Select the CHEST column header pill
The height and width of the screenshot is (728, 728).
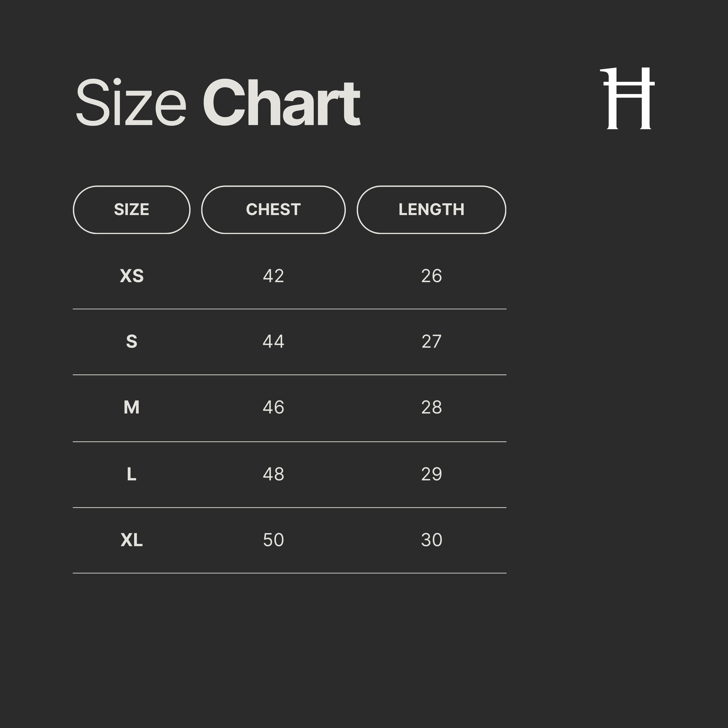[x=273, y=209]
